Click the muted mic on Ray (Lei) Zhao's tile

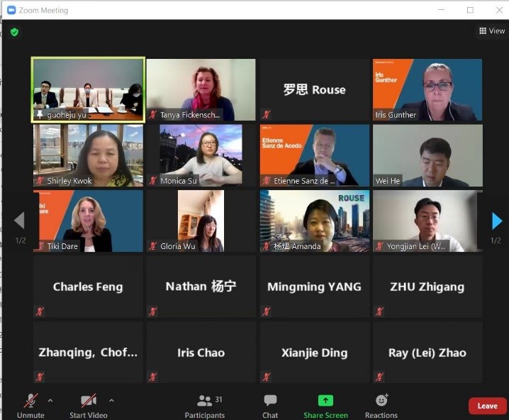tap(379, 377)
